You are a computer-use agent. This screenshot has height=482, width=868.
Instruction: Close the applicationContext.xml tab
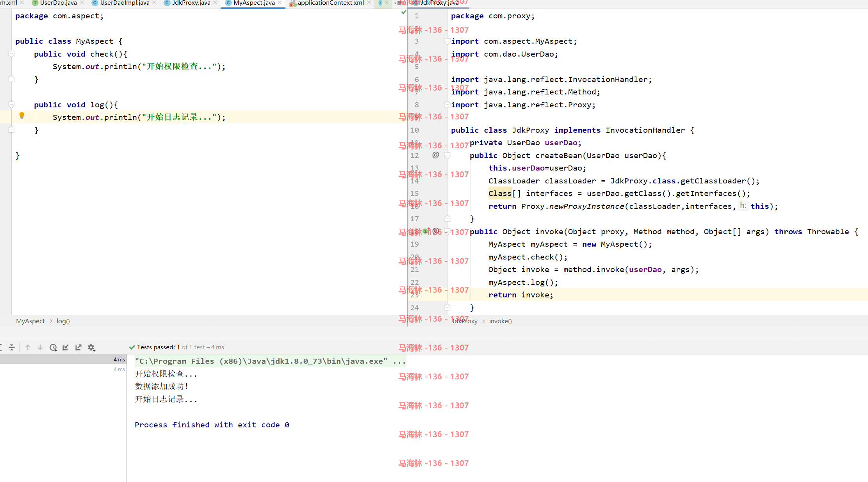pyautogui.click(x=369, y=3)
